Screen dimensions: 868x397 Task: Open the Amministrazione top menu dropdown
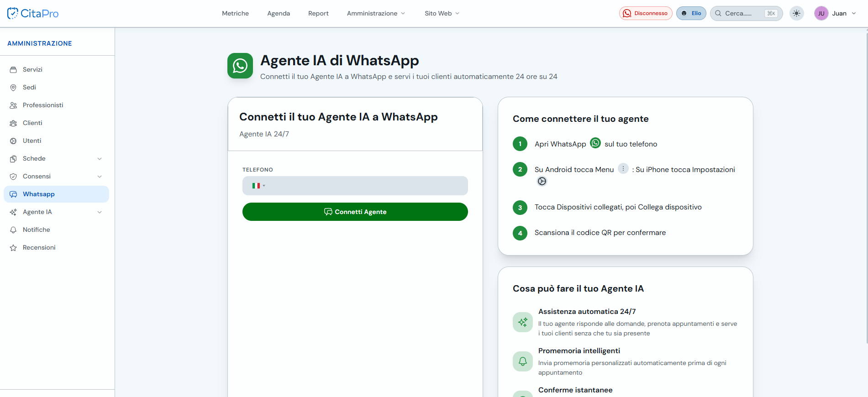tap(376, 13)
